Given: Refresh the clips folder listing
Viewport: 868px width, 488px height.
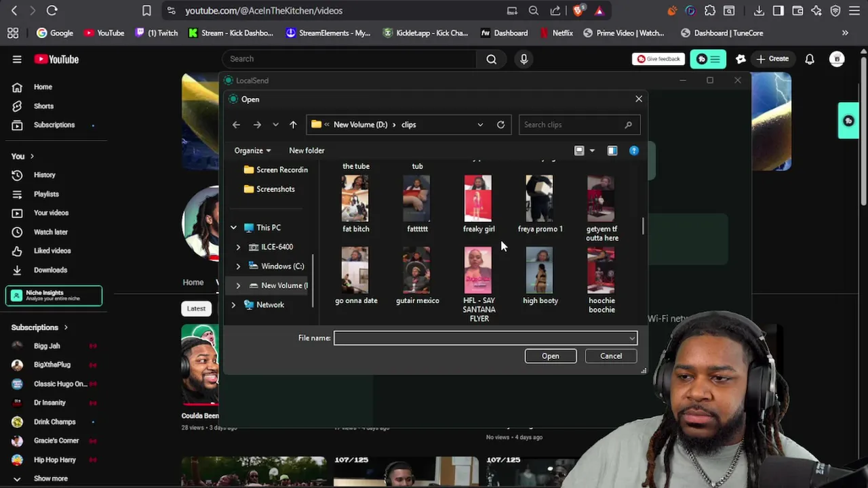Looking at the screenshot, I should tap(500, 125).
